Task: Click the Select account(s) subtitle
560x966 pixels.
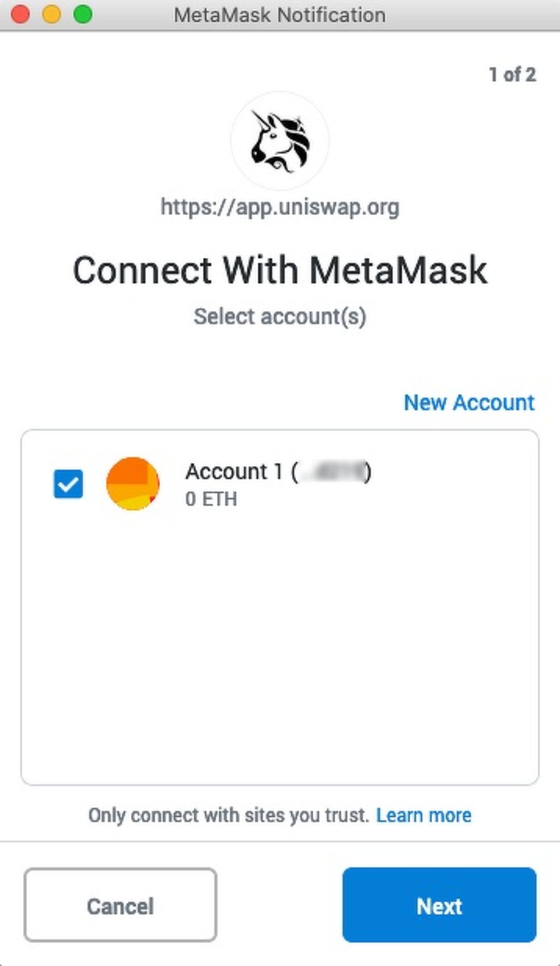Action: point(280,317)
